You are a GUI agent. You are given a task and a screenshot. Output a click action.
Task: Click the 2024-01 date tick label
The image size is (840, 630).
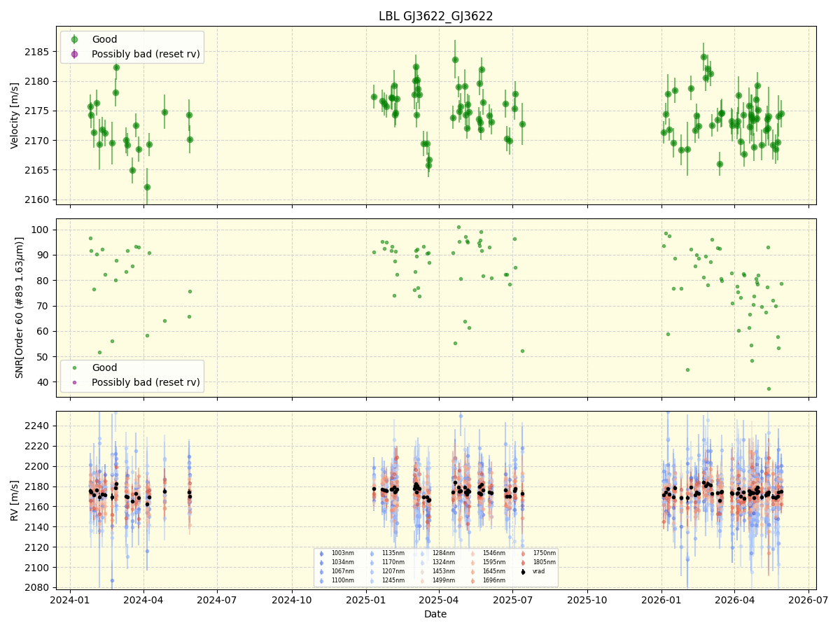tap(69, 600)
